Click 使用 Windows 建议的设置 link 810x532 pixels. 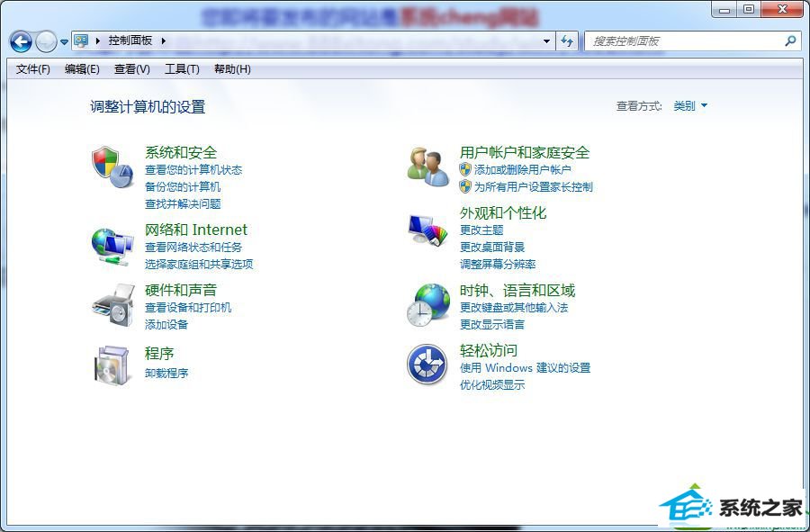point(526,368)
